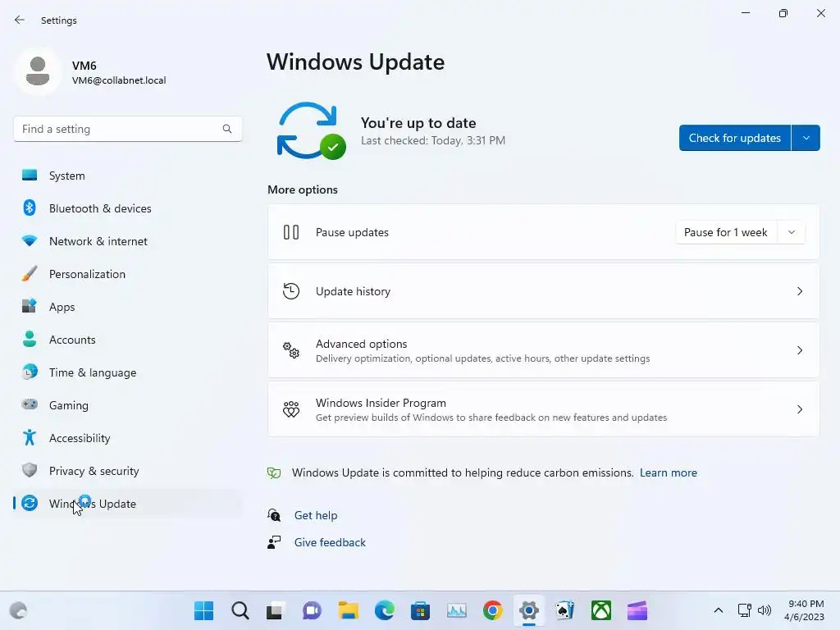The width and height of the screenshot is (840, 630).
Task: Launch Google Chrome from the taskbar
Action: pos(493,610)
